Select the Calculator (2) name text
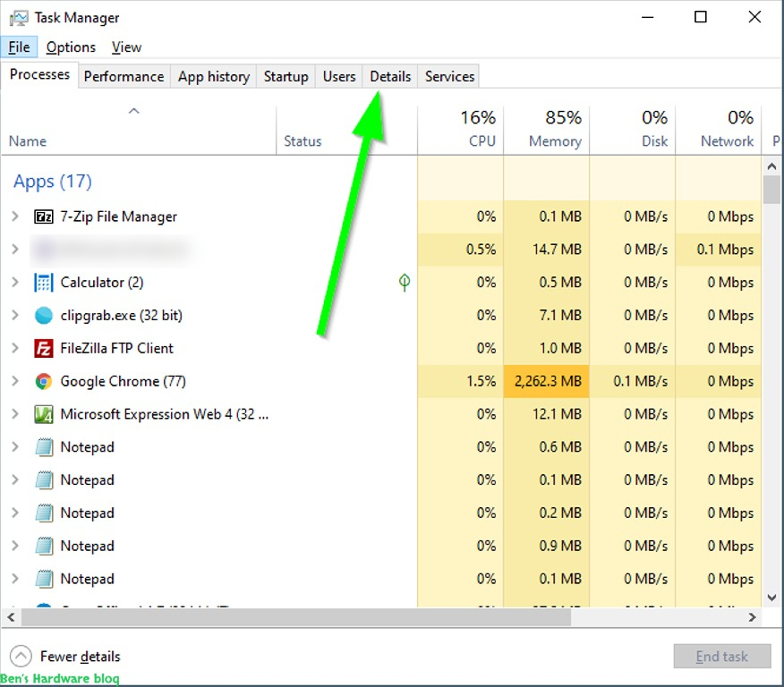 coord(102,283)
